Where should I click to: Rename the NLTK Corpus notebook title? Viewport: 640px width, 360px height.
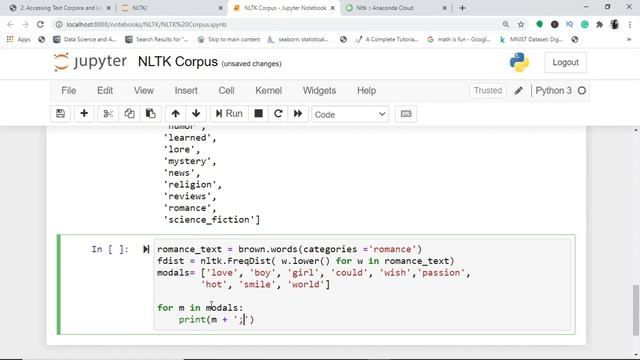pos(178,62)
